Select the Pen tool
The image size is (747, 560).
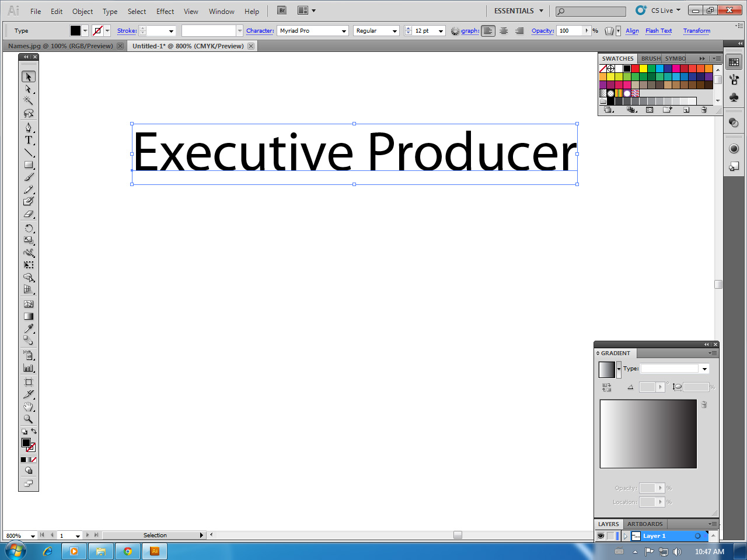27,128
